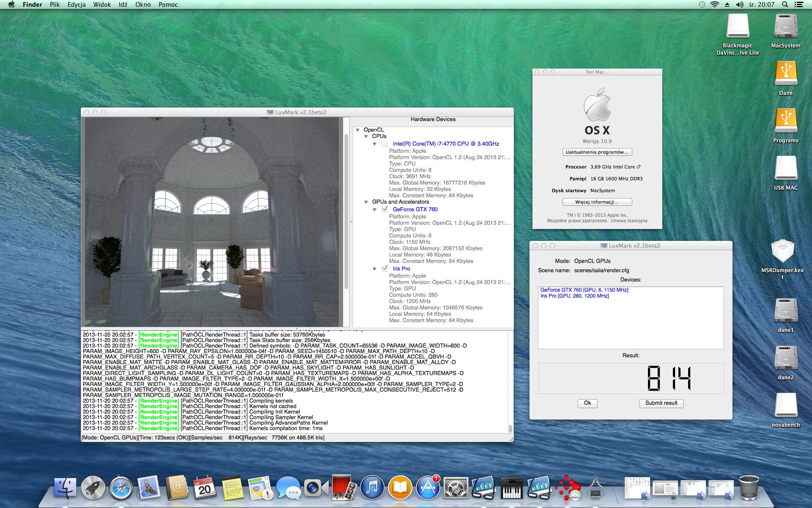Open Maps from the Dock

[261, 488]
